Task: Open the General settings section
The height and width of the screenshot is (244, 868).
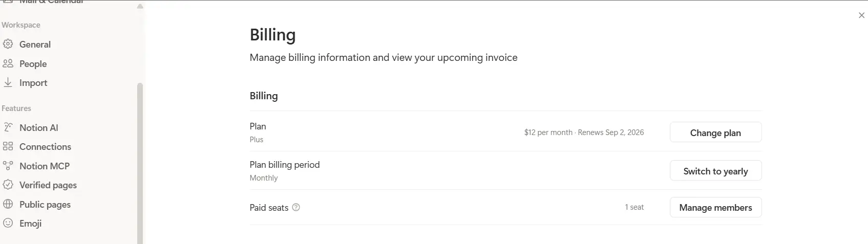Action: [x=35, y=45]
